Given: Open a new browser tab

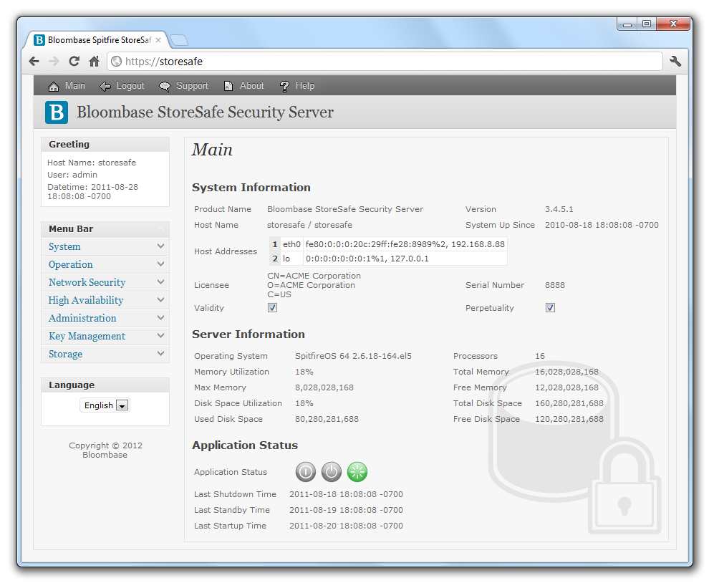Looking at the screenshot, I should click(178, 40).
